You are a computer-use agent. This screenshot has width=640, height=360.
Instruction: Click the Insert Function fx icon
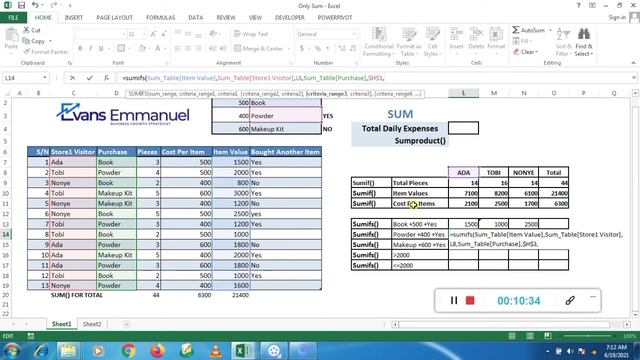click(x=106, y=78)
